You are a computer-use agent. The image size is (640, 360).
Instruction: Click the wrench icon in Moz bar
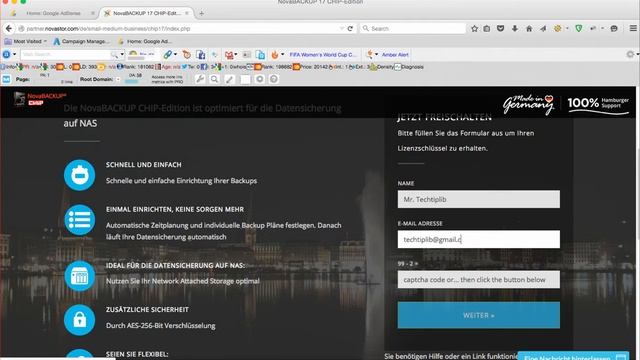(x=200, y=79)
